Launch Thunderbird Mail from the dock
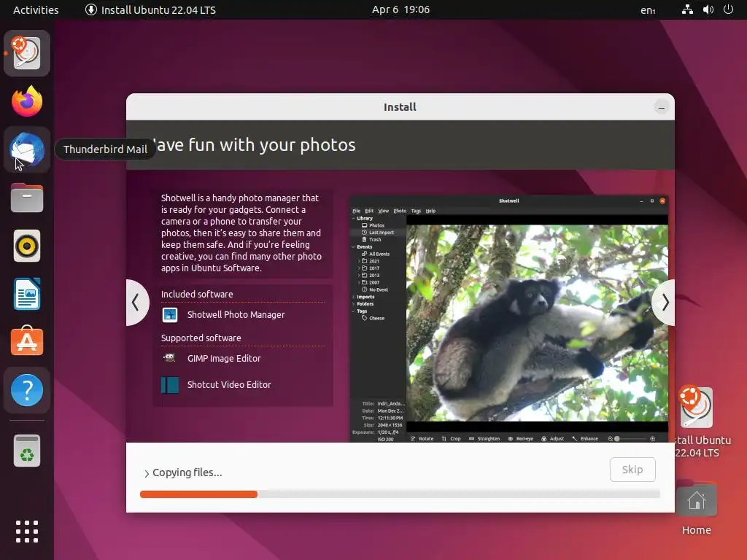Screen dimensions: 747x560 [x=27, y=150]
